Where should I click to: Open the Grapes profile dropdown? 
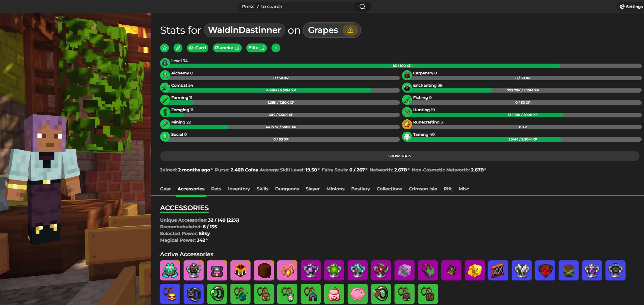[323, 30]
